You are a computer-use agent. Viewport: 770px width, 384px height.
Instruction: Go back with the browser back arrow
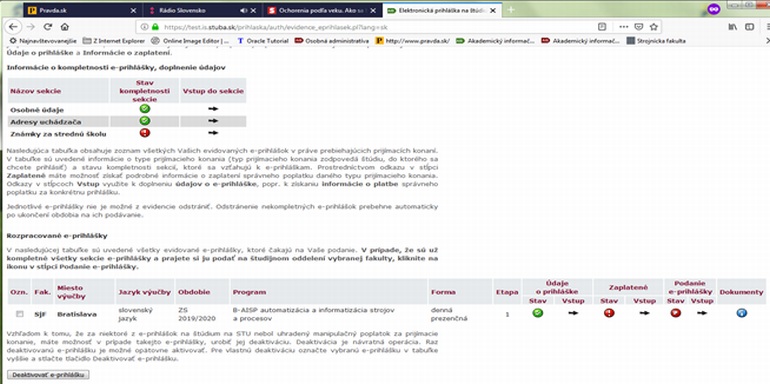point(13,27)
